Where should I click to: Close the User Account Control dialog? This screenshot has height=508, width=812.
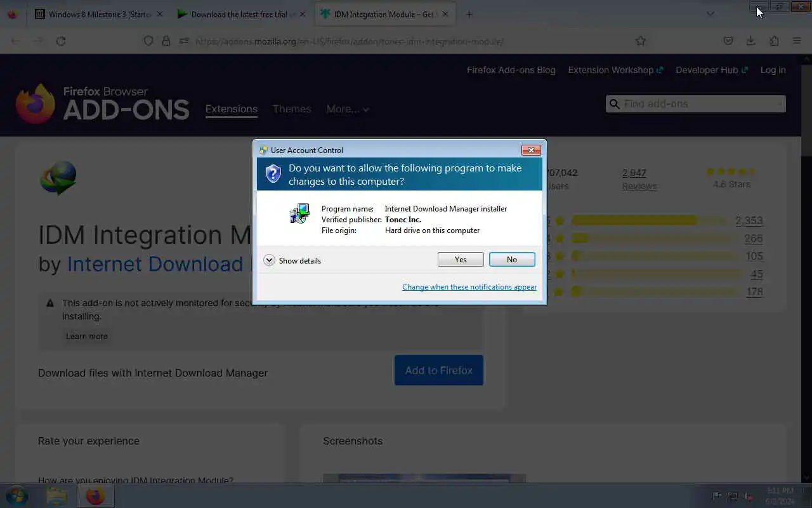click(x=531, y=150)
